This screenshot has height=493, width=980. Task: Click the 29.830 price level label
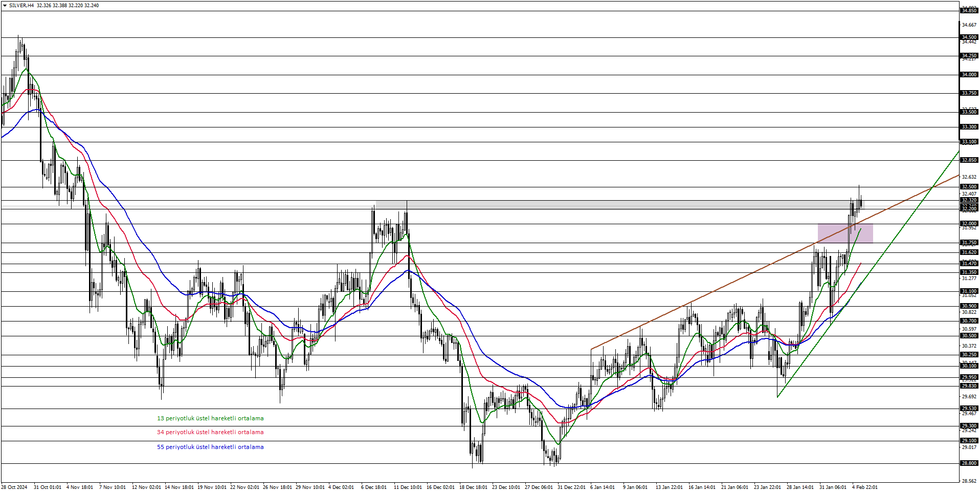pyautogui.click(x=969, y=386)
